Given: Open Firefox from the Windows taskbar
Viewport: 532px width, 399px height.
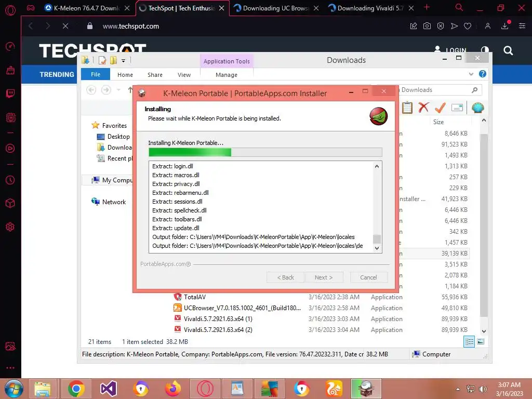Looking at the screenshot, I should coord(173,389).
